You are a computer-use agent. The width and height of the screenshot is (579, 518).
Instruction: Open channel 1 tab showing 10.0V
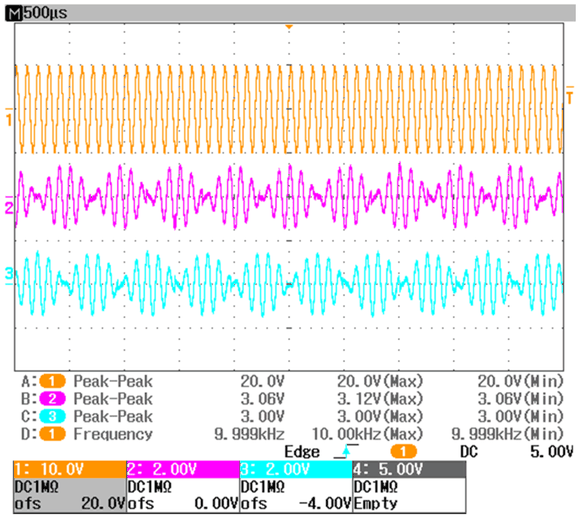pos(70,470)
